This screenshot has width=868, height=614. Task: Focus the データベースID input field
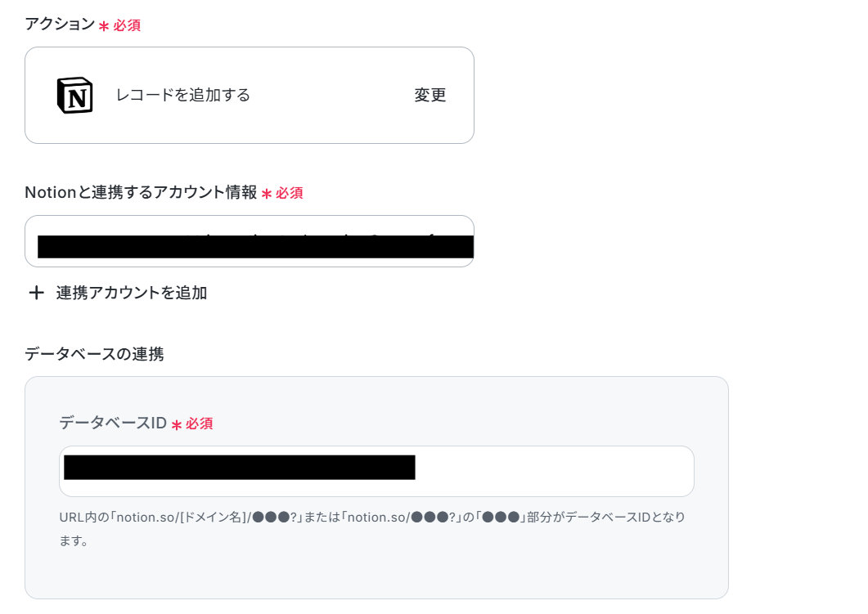[x=376, y=471]
